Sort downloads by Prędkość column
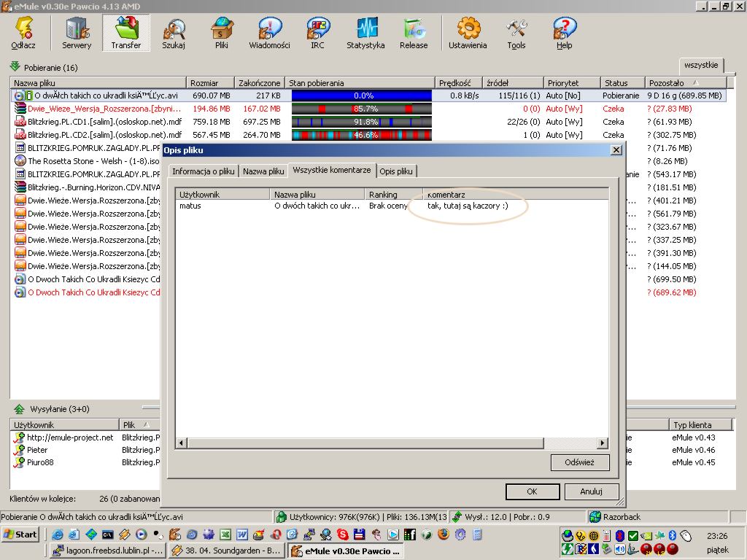This screenshot has width=747, height=560. pyautogui.click(x=458, y=83)
